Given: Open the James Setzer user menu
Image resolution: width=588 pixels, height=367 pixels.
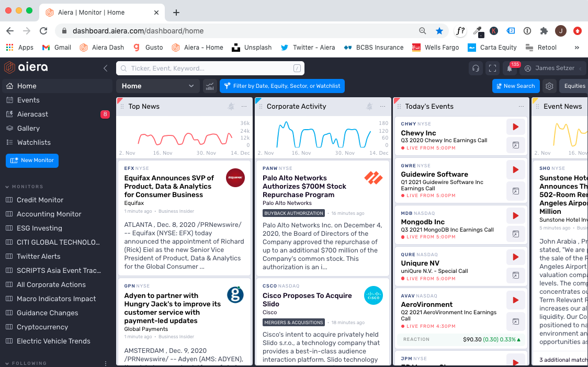Looking at the screenshot, I should pyautogui.click(x=553, y=68).
